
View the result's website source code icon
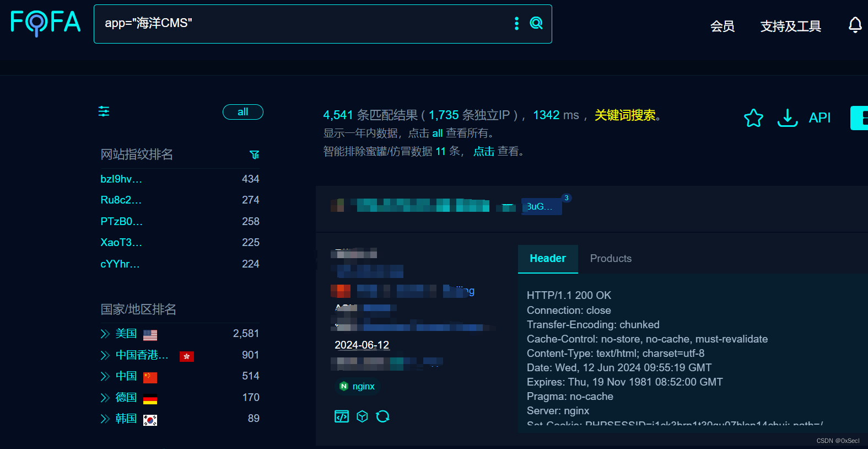(342, 416)
